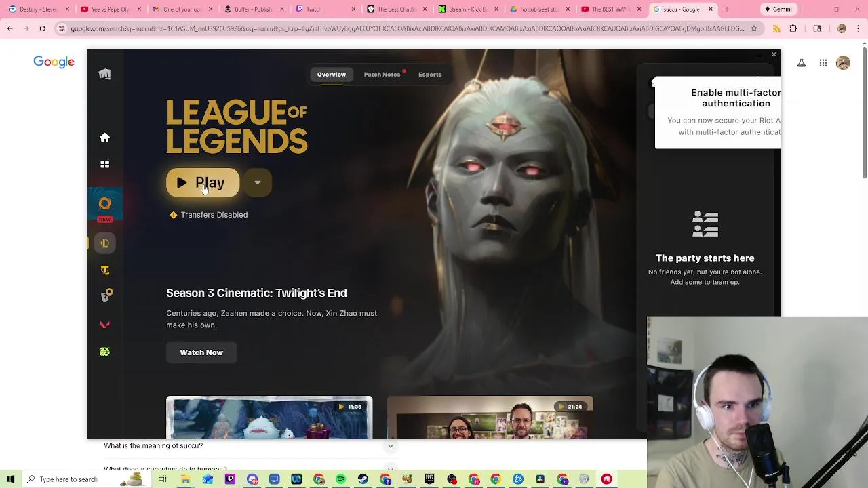Select the orange ring game marked NEW
The height and width of the screenshot is (488, 868).
pos(104,204)
